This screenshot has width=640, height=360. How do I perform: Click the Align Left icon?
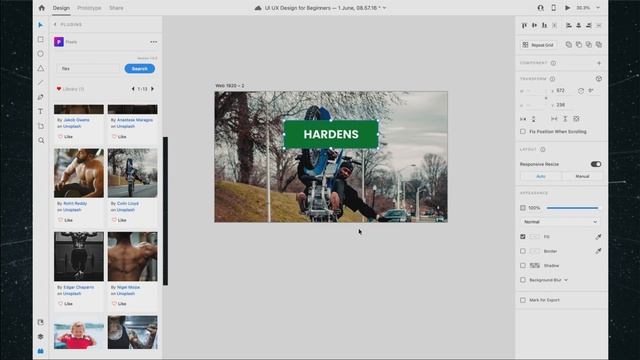point(569,25)
